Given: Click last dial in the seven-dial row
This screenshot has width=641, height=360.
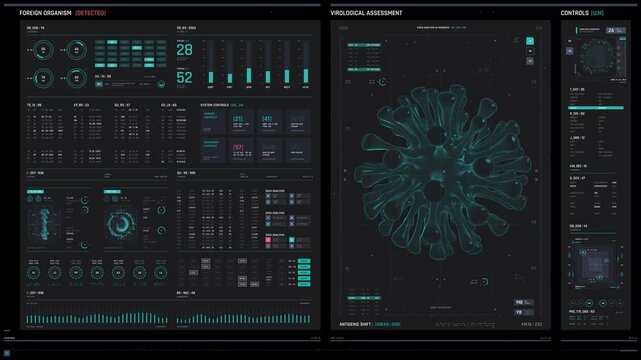Looking at the screenshot, I should point(161,273).
